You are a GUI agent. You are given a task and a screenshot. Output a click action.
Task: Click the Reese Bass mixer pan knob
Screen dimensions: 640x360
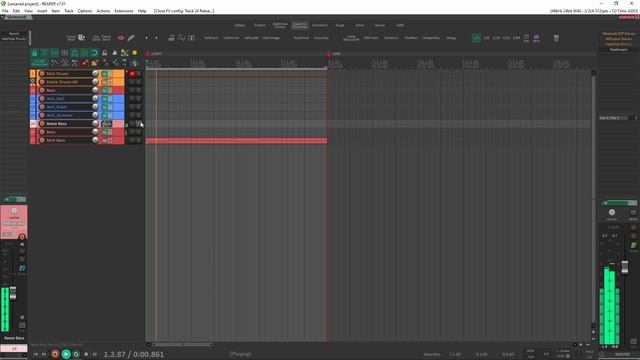(x=14, y=211)
